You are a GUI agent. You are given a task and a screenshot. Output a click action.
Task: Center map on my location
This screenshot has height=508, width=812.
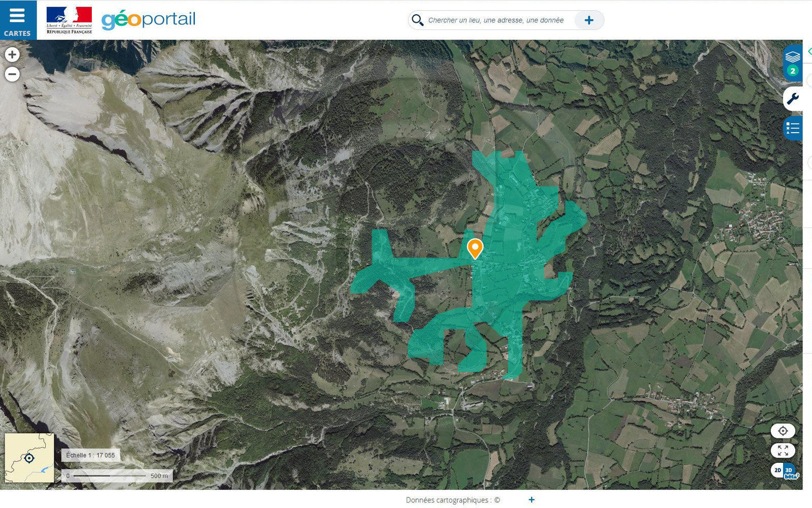pos(783,431)
